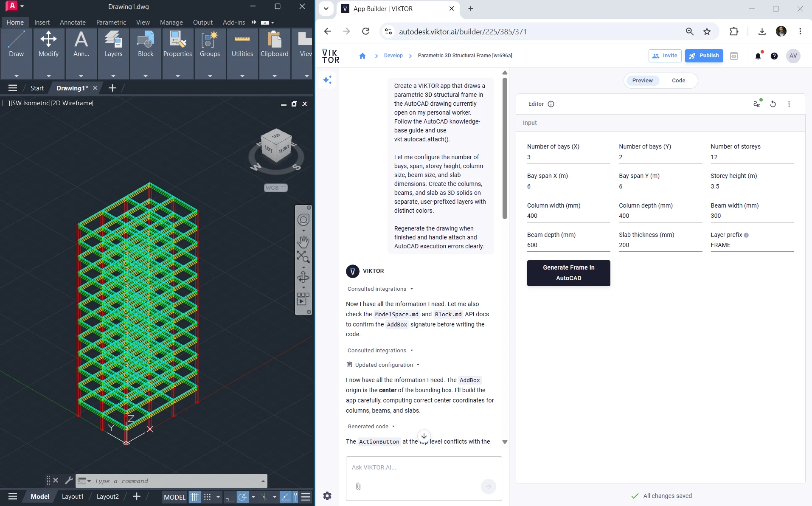
Task: Open polar tracking angle dropdown arrow
Action: [x=253, y=497]
